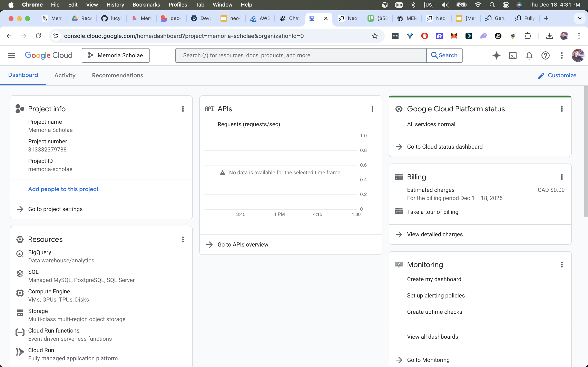Expand the Chrome tab search chevron
Image resolution: width=588 pixels, height=367 pixels.
(580, 18)
